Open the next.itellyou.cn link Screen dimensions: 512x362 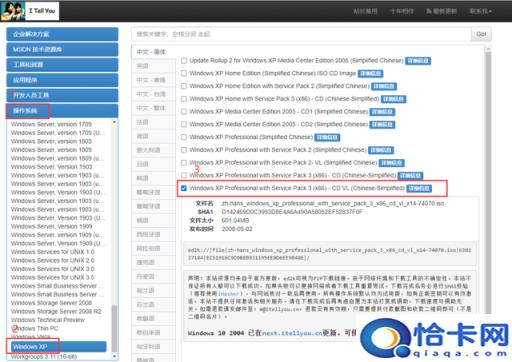(292, 333)
